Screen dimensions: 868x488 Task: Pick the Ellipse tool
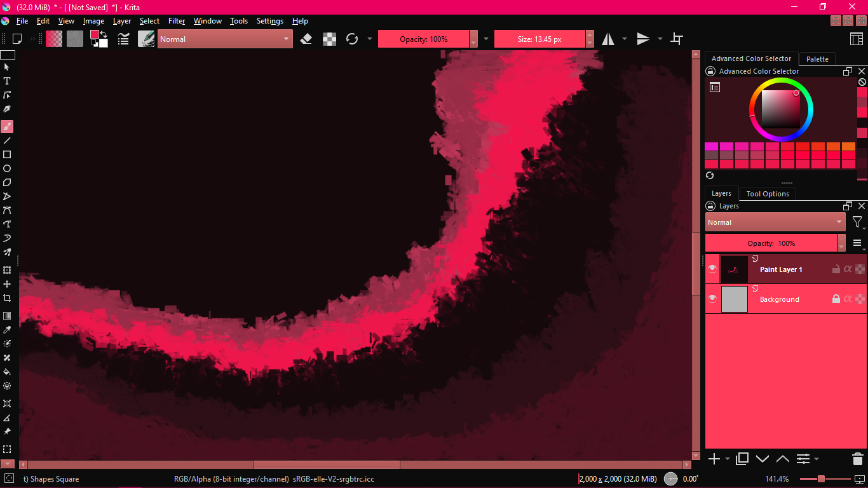point(7,168)
